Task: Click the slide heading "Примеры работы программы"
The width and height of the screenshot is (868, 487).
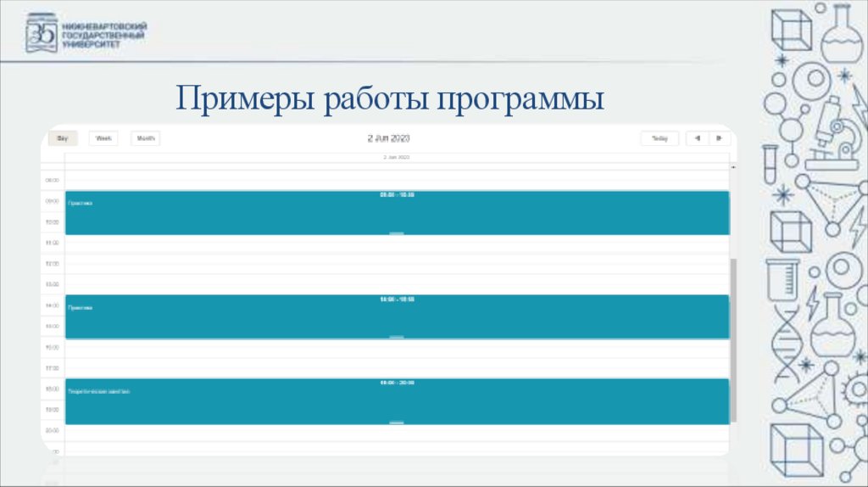Action: tap(390, 98)
